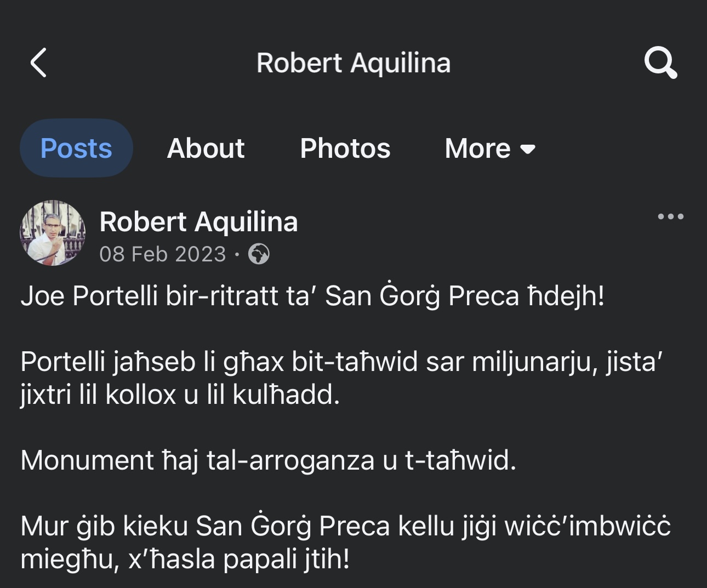Open post options via the three-dot icon
The height and width of the screenshot is (588, 707).
tap(672, 216)
